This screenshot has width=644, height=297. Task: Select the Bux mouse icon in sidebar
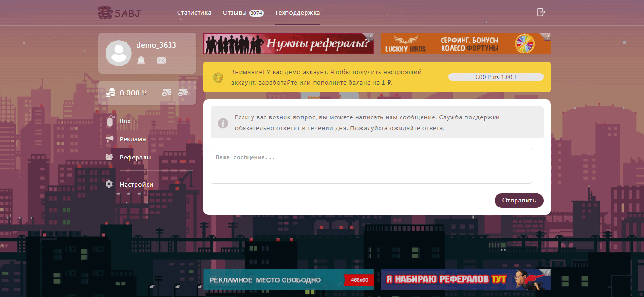(x=109, y=121)
